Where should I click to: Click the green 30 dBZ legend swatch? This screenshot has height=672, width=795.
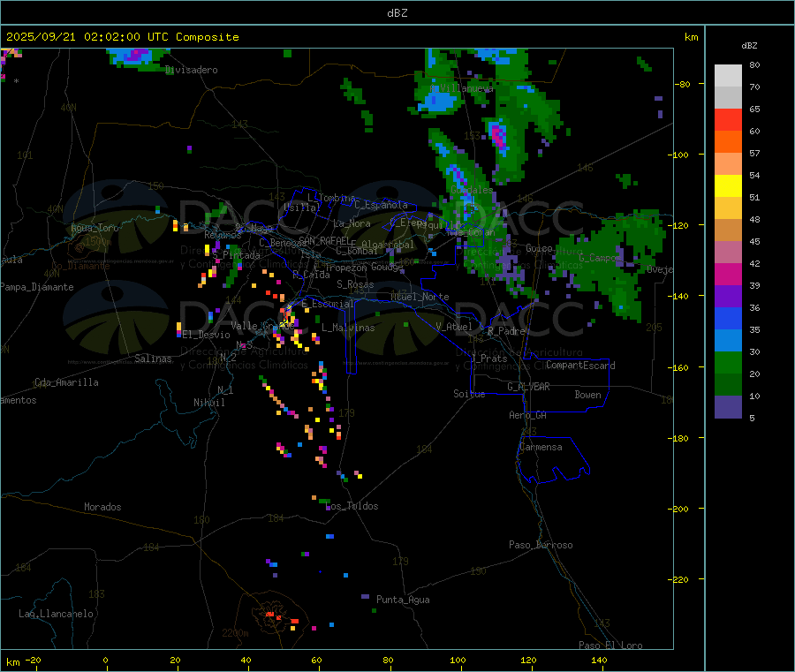click(728, 362)
